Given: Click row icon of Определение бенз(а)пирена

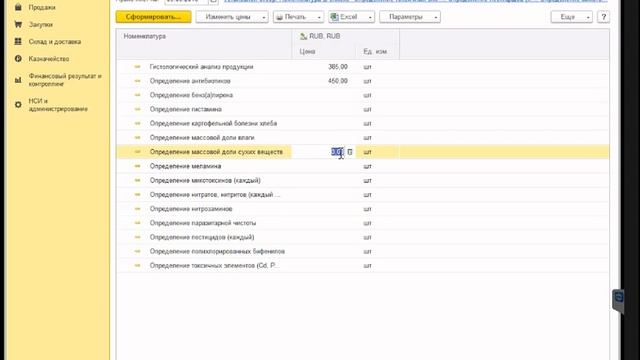Looking at the screenshot, I should tap(138, 95).
